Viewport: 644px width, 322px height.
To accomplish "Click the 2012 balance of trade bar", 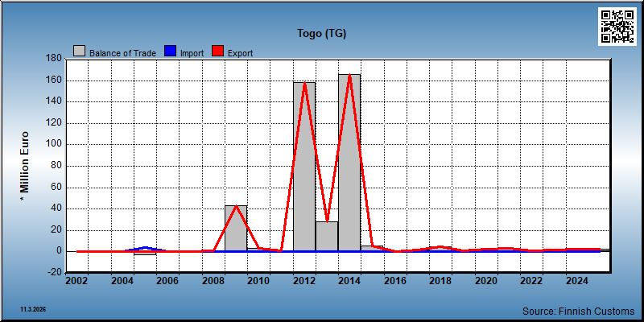I will coord(304,167).
